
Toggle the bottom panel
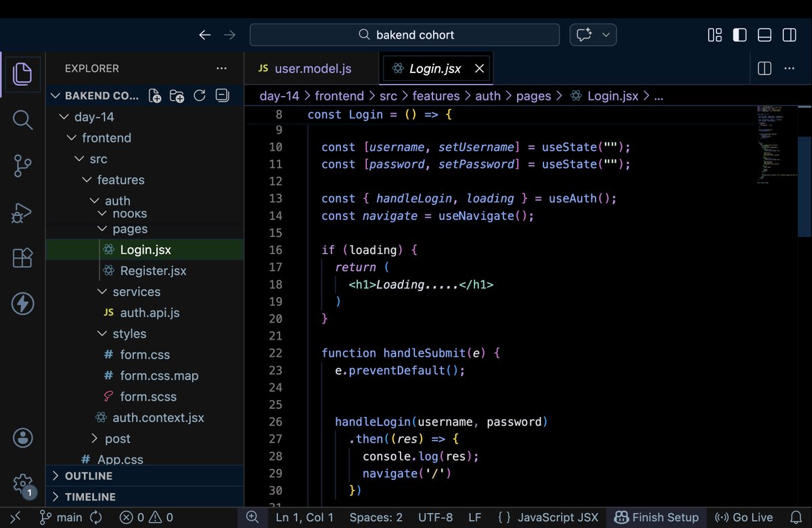pyautogui.click(x=765, y=35)
